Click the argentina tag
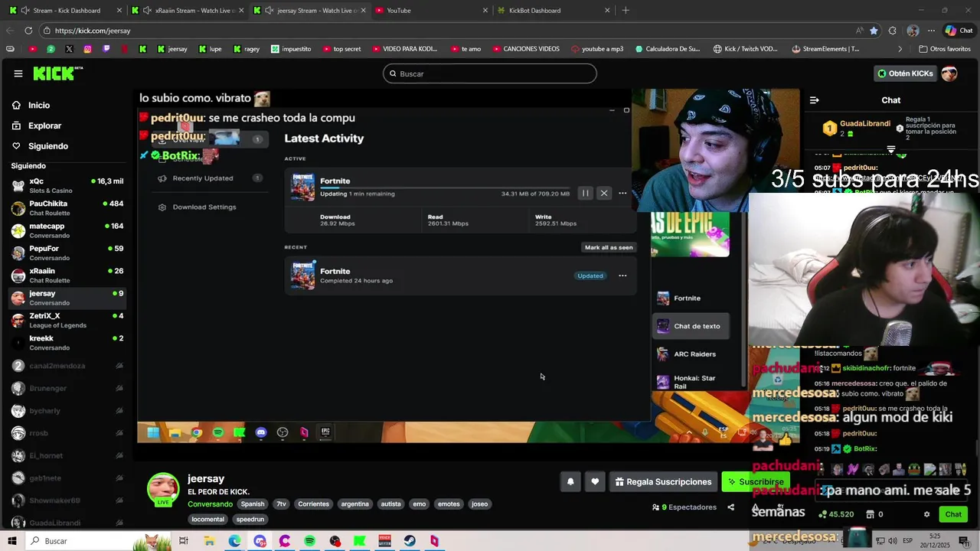 (354, 504)
